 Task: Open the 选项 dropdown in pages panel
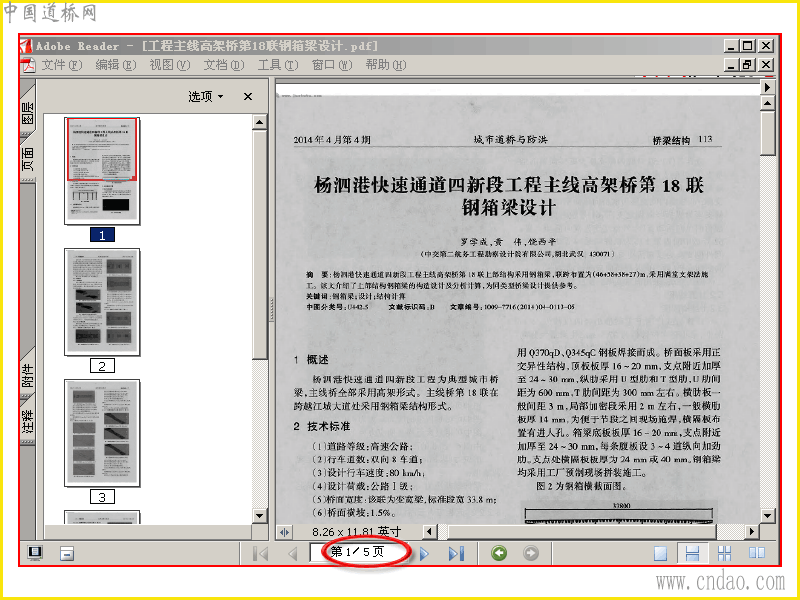tap(206, 96)
